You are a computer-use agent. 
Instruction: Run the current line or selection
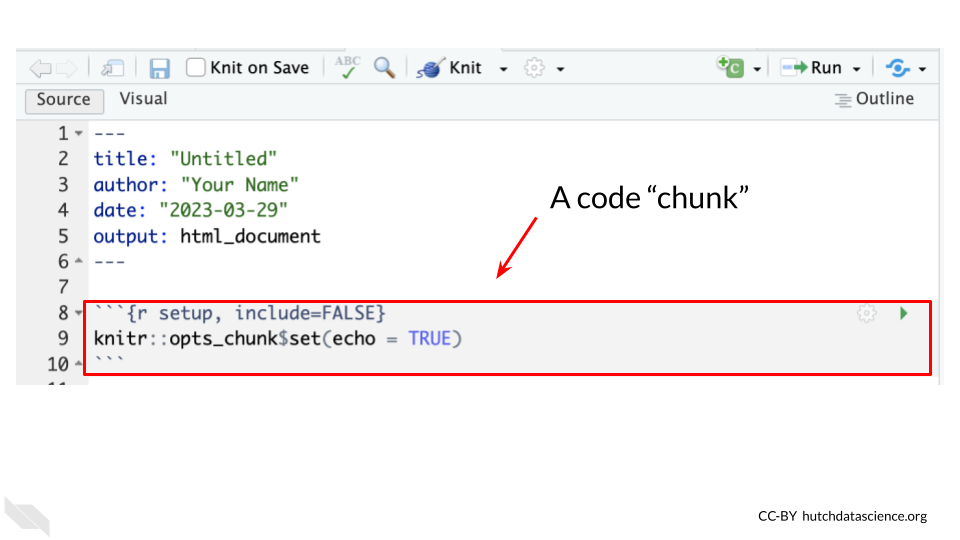(811, 68)
